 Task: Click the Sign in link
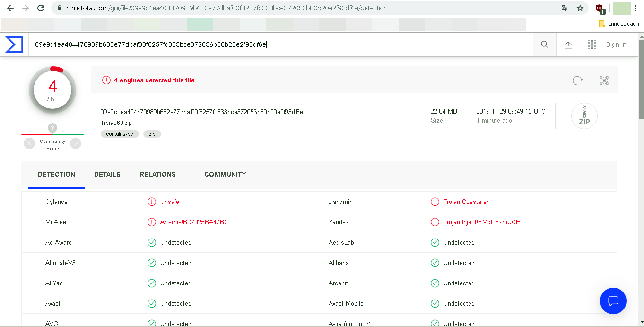[616, 44]
